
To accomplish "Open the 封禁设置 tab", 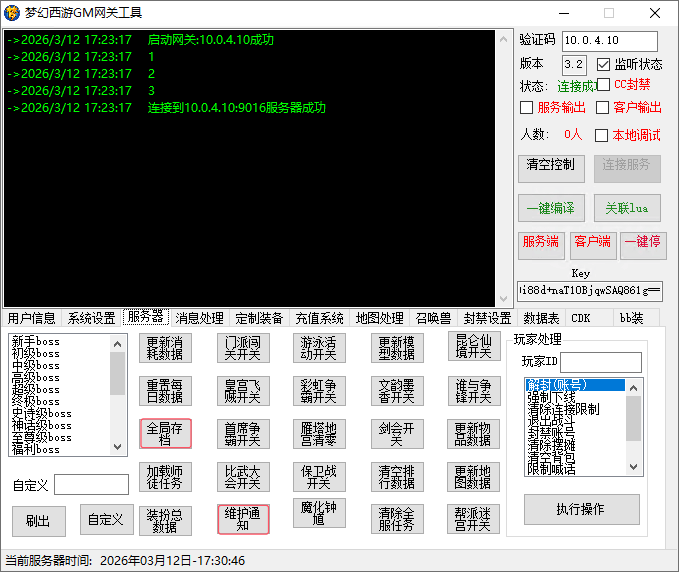I will click(487, 318).
